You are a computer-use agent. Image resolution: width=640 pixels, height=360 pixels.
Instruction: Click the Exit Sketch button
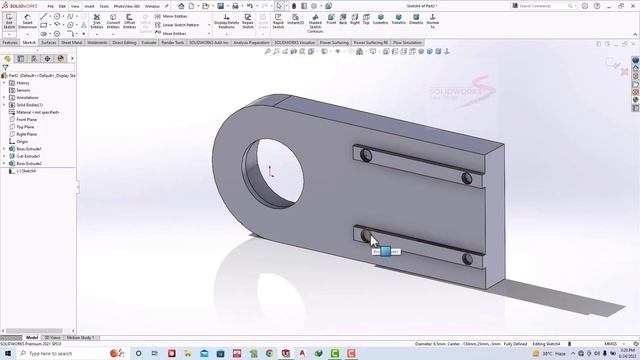(9, 21)
